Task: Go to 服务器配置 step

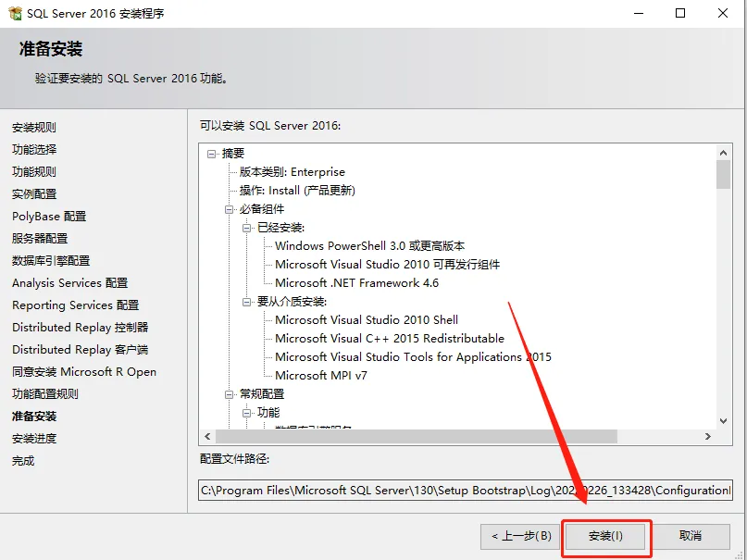Action: [x=40, y=239]
